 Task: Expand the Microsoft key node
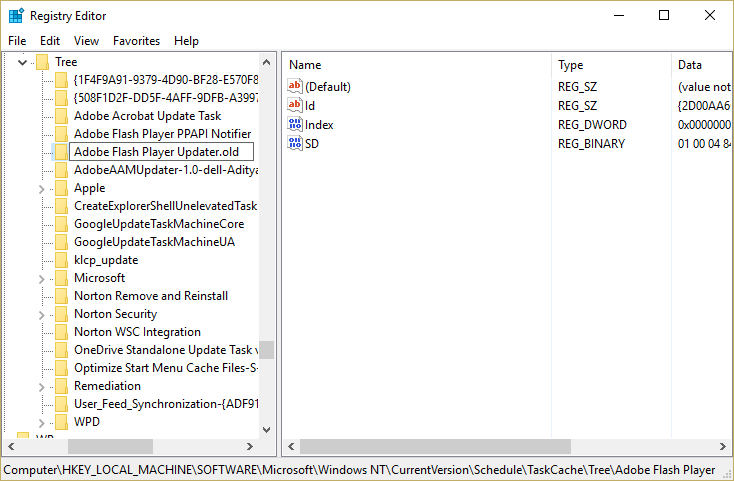[41, 278]
